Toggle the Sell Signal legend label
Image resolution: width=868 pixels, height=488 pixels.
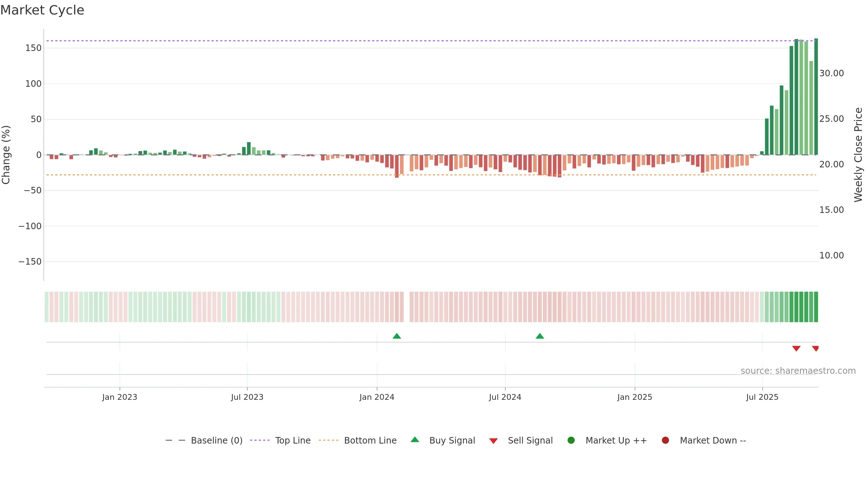point(530,440)
